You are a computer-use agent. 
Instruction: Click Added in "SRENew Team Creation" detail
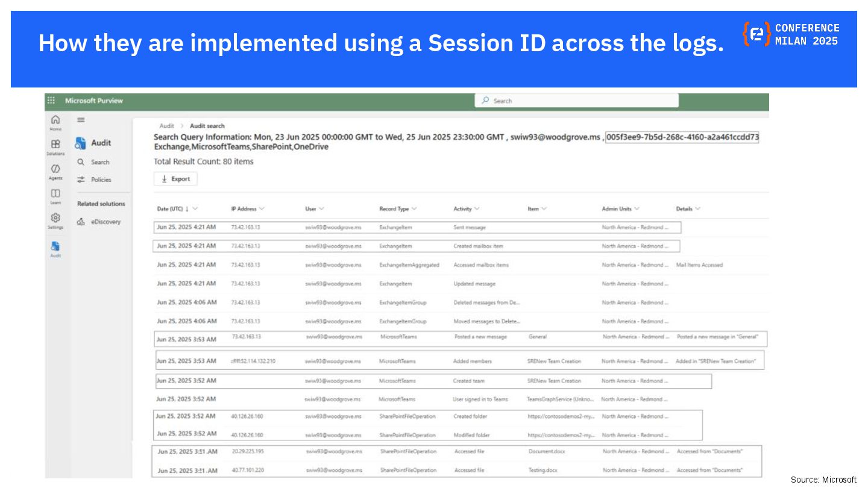tap(715, 361)
